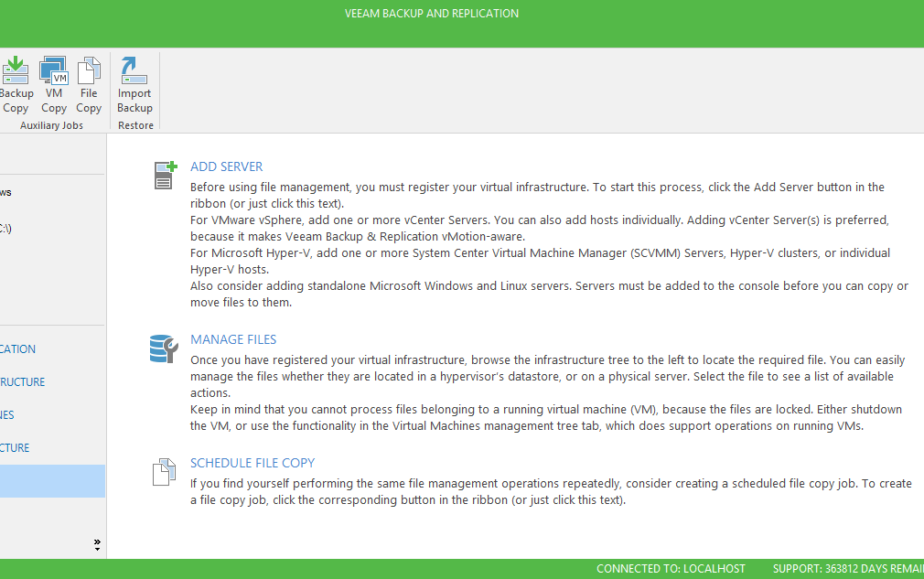924x579 pixels.
Task: Click the Manage Files database wrench icon
Action: pos(164,348)
